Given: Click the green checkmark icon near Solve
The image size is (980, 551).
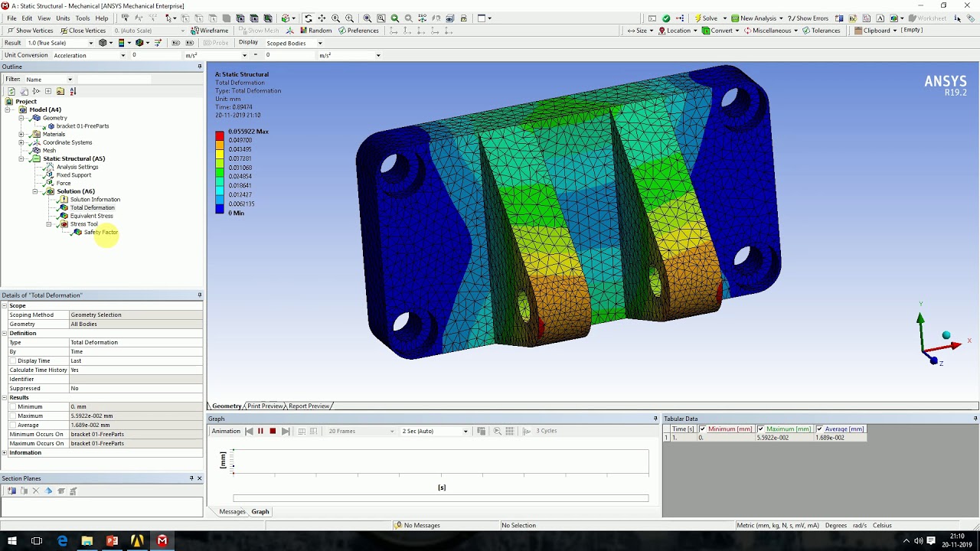Looking at the screenshot, I should (666, 18).
